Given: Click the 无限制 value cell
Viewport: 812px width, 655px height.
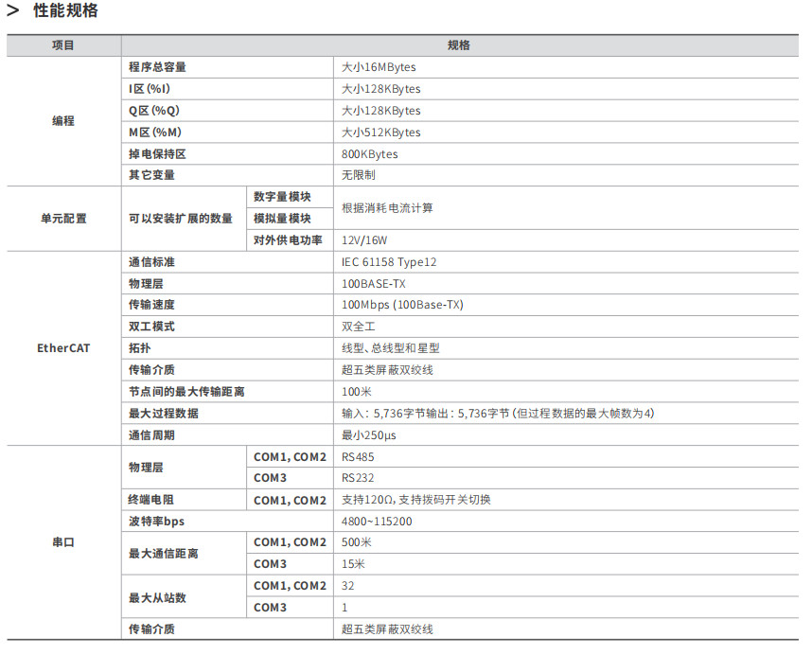Looking at the screenshot, I should 359,175.
